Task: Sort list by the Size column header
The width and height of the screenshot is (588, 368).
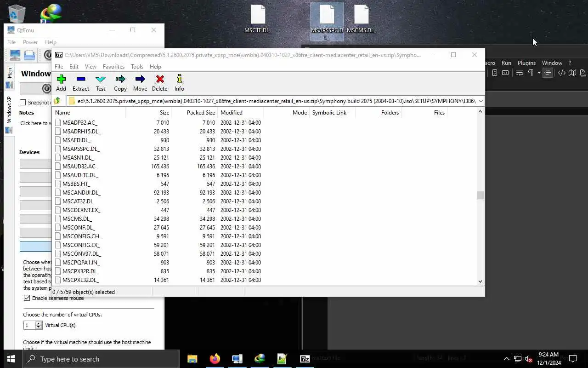Action: (149, 113)
